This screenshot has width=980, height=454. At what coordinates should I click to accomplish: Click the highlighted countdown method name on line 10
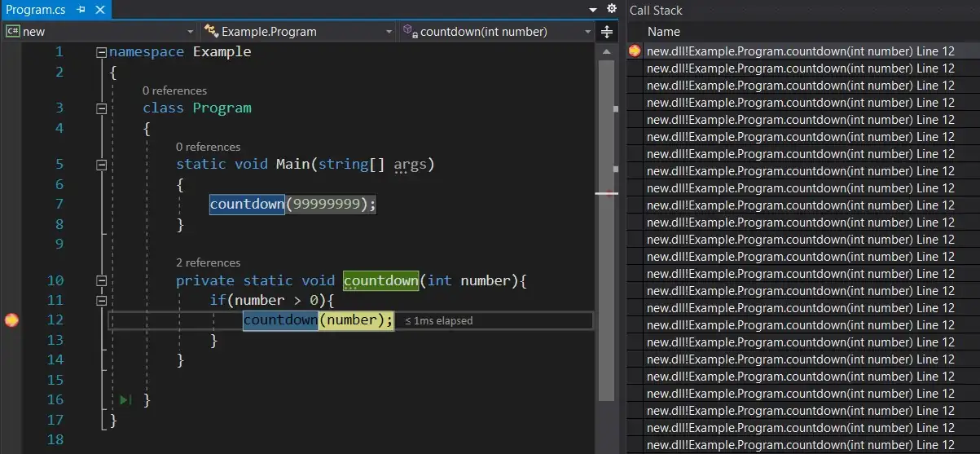click(x=380, y=280)
